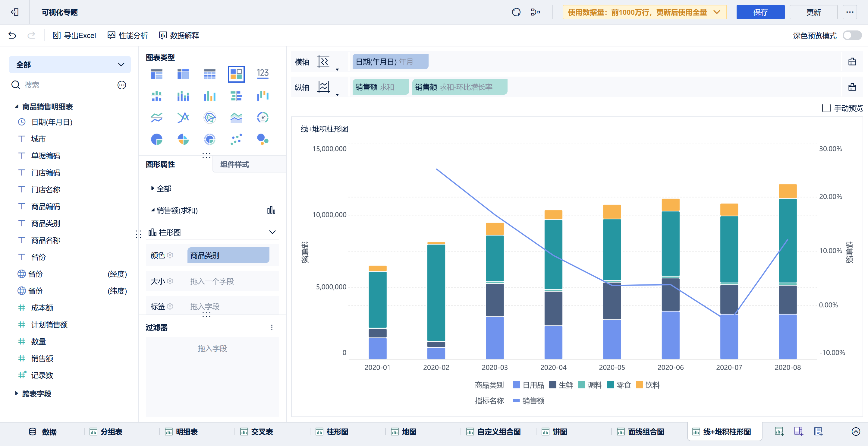
Task: Switch to the 组件样式 tab
Action: tap(235, 165)
